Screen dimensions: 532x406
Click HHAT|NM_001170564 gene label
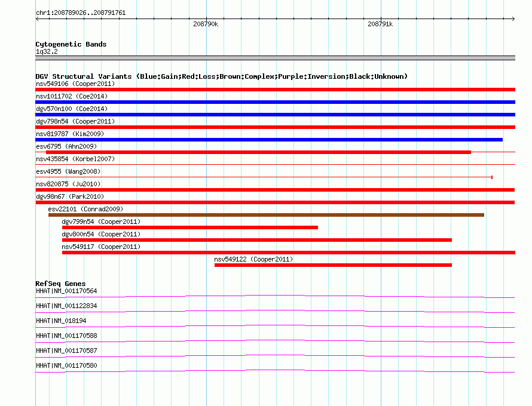click(x=66, y=291)
